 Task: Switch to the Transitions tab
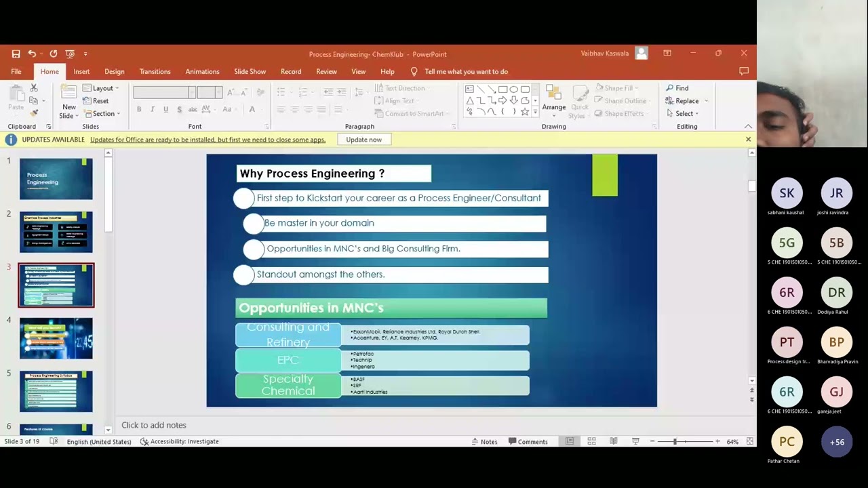[x=155, y=71]
